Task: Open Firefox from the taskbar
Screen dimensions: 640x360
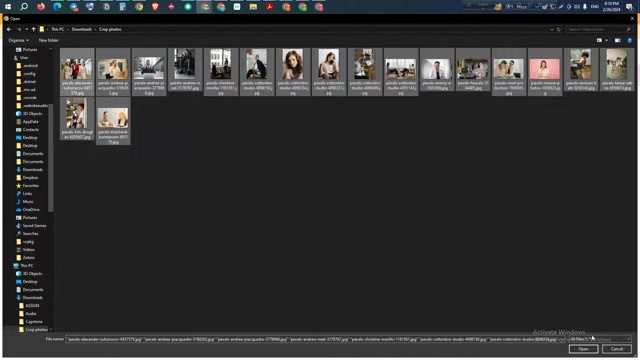Action: 41,7
